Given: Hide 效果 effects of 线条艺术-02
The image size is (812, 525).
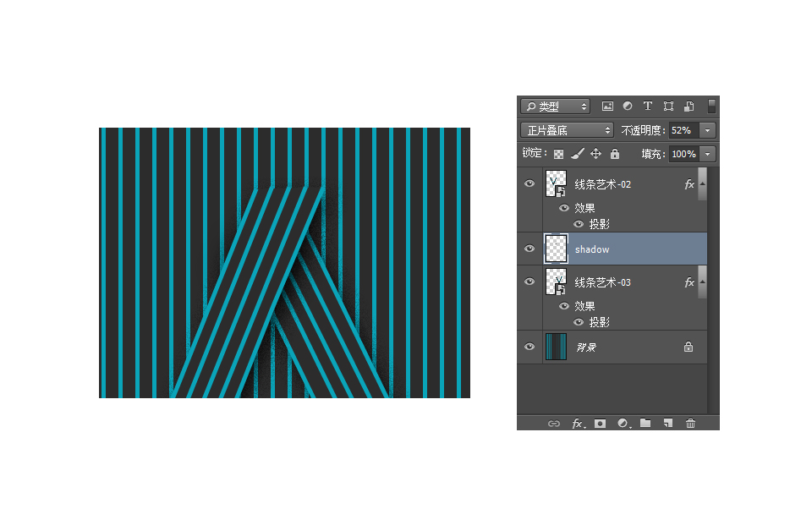Looking at the screenshot, I should (564, 208).
